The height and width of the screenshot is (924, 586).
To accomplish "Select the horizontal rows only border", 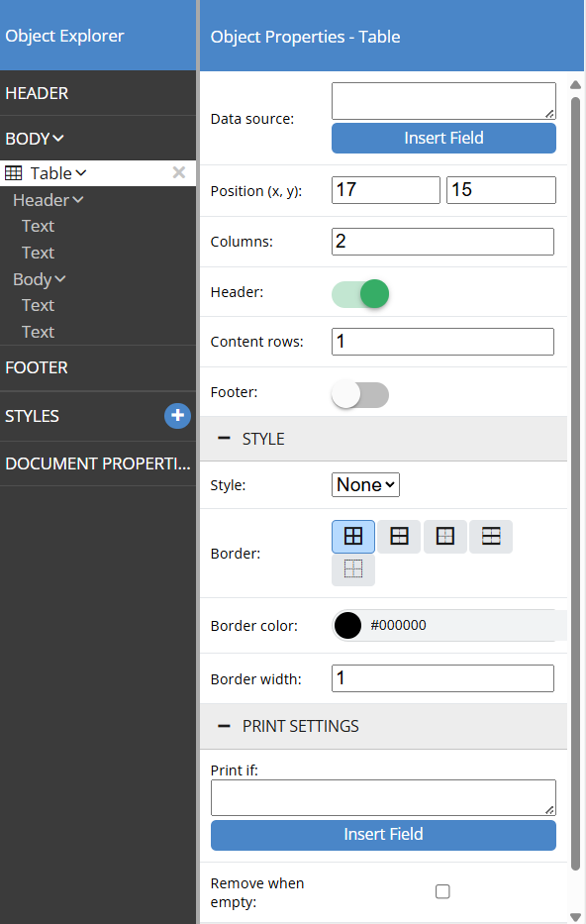I will [x=491, y=536].
